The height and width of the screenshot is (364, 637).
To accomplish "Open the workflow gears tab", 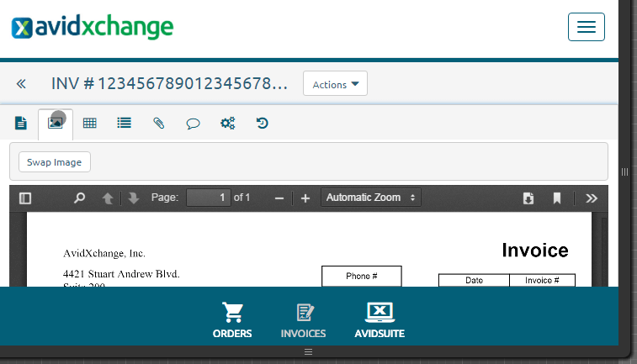I will (x=227, y=123).
